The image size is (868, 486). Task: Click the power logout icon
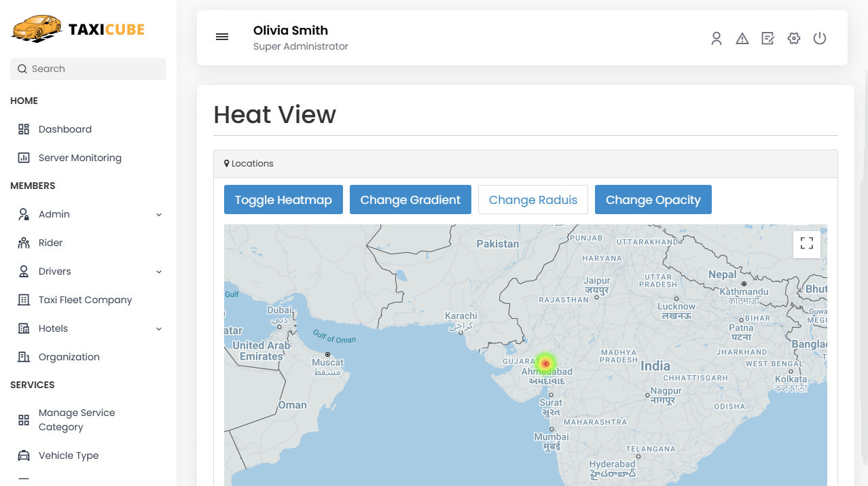[820, 39]
